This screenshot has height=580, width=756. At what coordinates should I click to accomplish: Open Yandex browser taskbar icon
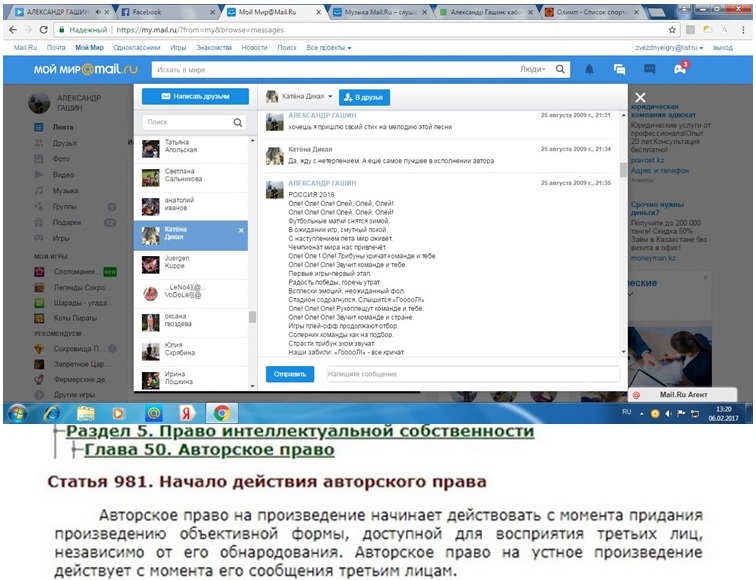click(187, 413)
